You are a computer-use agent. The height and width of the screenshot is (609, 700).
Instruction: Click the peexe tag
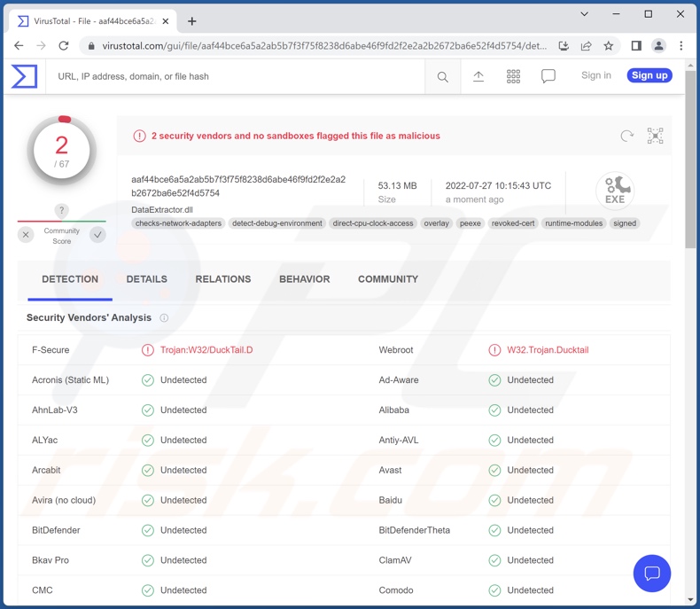click(471, 223)
